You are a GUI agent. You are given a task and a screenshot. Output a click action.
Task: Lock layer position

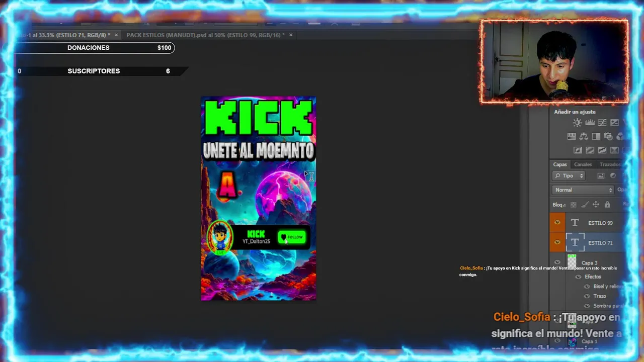(596, 205)
